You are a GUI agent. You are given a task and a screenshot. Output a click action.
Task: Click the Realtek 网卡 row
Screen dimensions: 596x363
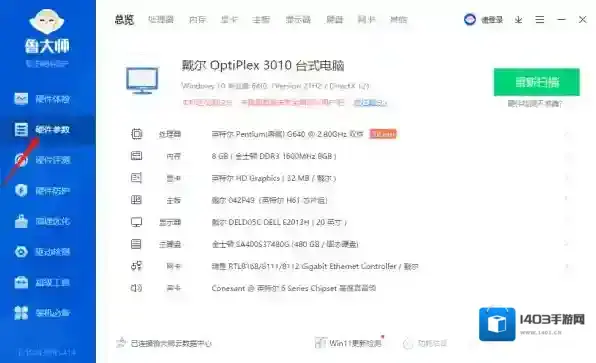pos(350,266)
